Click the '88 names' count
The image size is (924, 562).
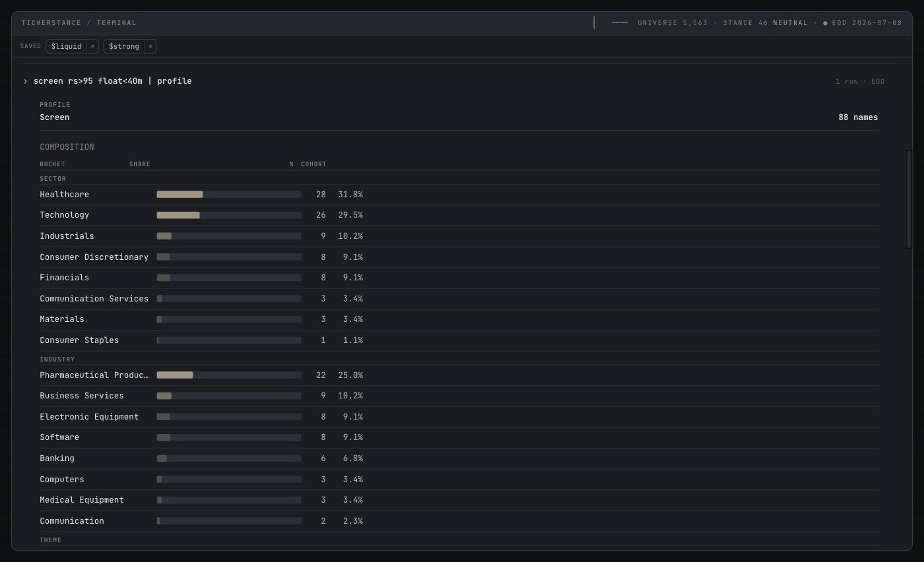(858, 117)
